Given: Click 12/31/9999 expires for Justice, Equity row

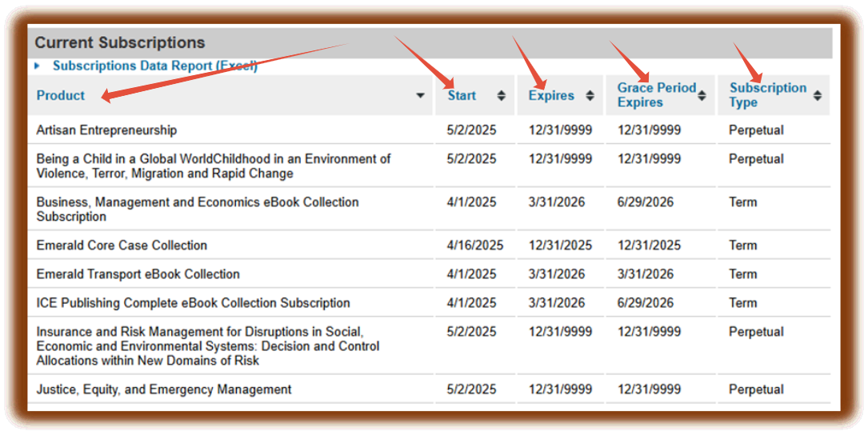Looking at the screenshot, I should pyautogui.click(x=560, y=389).
